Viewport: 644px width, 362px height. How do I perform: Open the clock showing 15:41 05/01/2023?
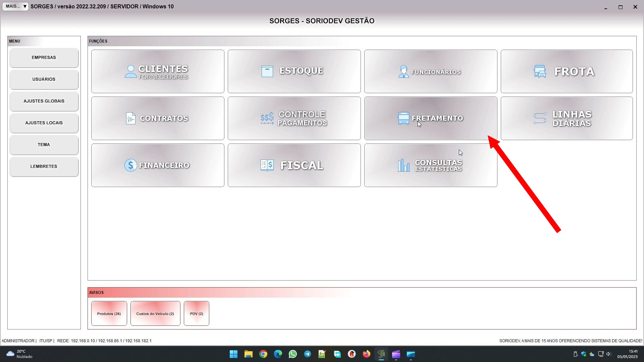628,354
